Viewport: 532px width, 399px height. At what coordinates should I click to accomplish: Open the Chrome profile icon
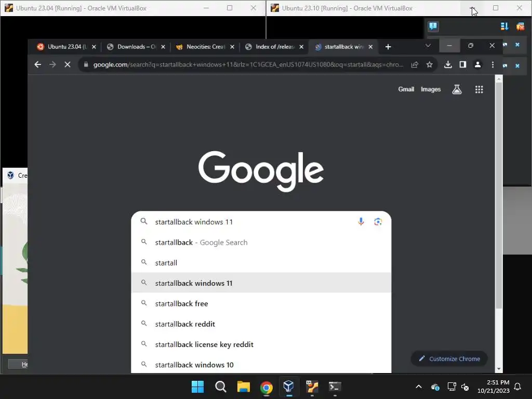[478, 64]
